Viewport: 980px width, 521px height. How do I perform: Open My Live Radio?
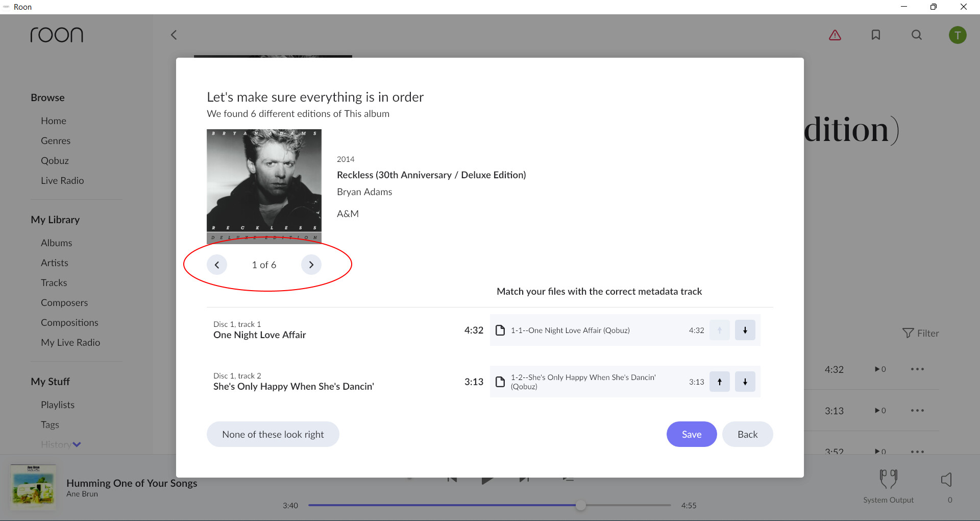coord(70,342)
